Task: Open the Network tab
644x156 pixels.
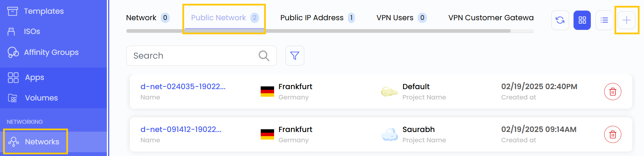Action: [141, 18]
